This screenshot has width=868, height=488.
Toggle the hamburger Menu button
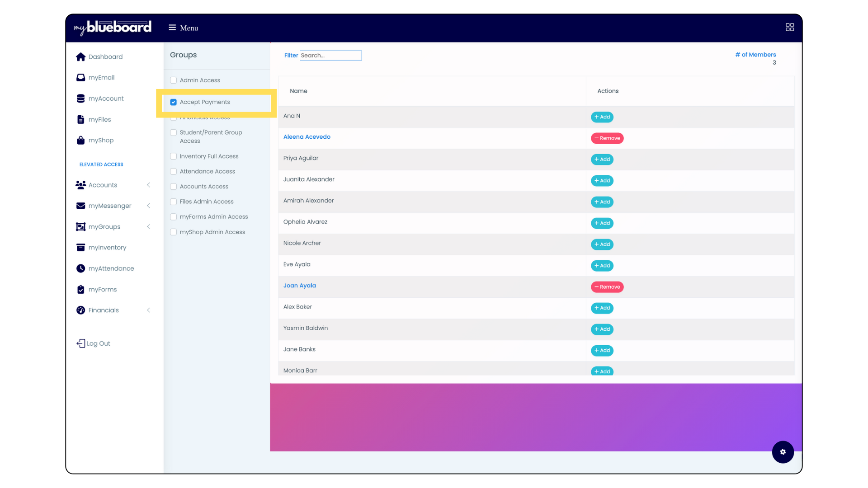[x=172, y=28]
